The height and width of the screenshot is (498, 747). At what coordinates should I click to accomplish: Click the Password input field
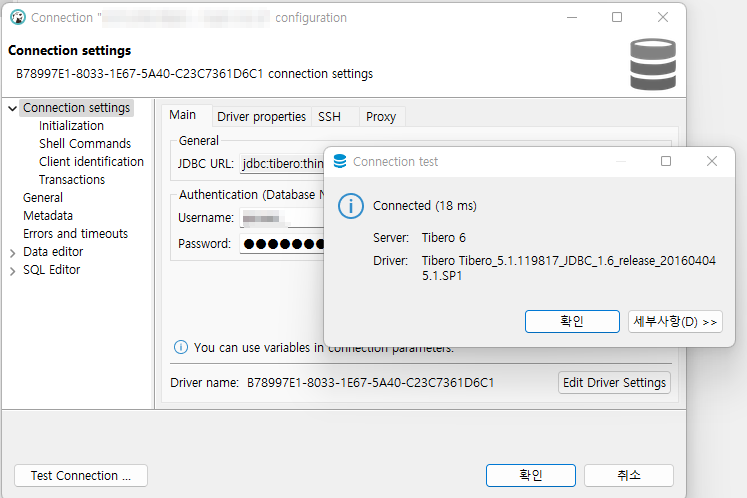(282, 244)
